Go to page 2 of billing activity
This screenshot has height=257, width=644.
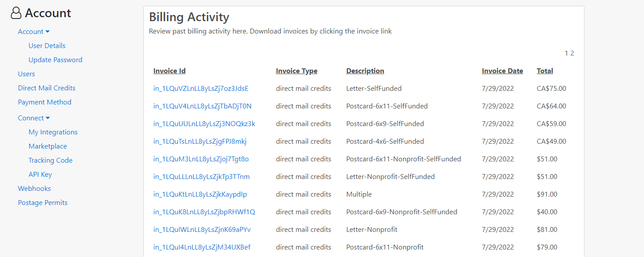click(572, 53)
